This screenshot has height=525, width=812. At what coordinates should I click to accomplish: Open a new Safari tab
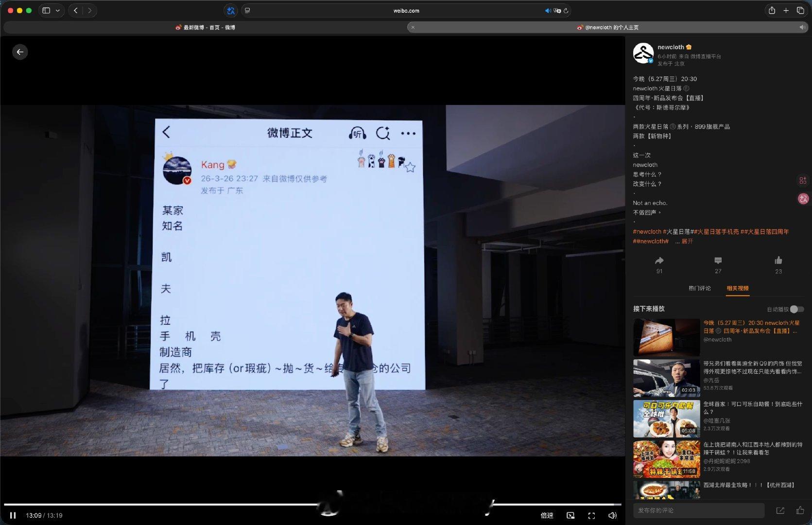(786, 11)
